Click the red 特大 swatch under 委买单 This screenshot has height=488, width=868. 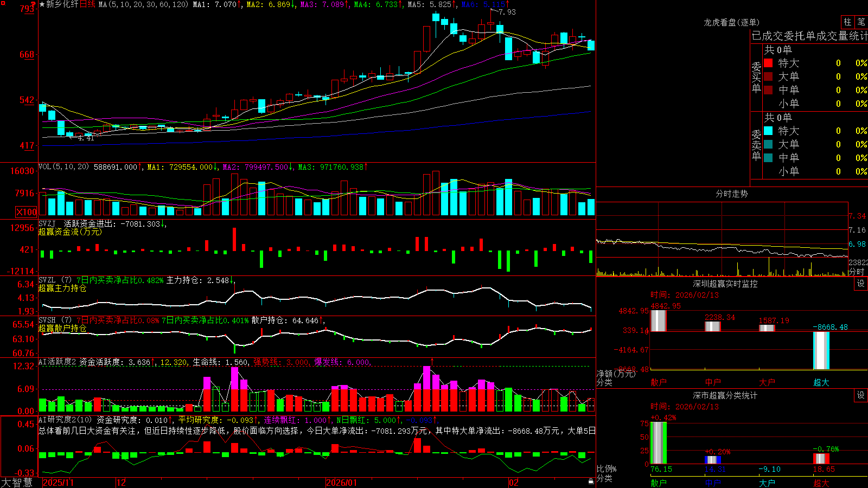[768, 63]
